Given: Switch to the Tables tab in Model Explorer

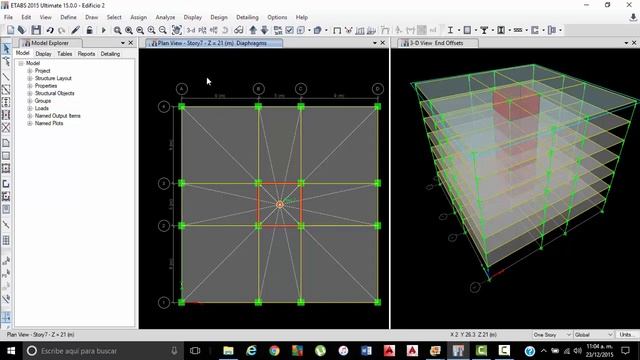Looking at the screenshot, I should tap(64, 54).
